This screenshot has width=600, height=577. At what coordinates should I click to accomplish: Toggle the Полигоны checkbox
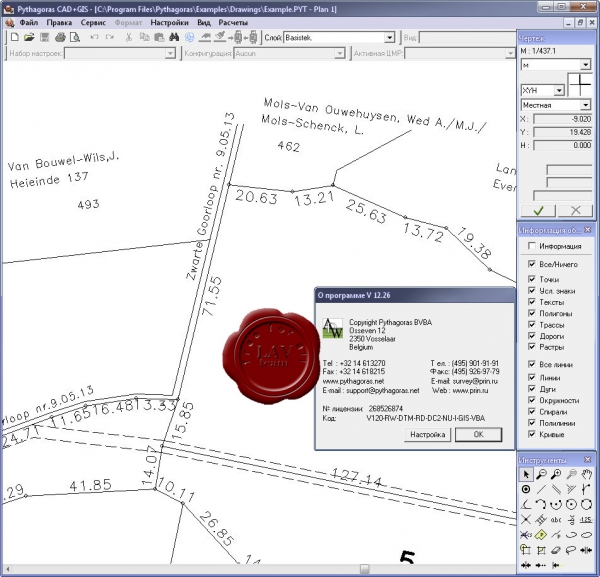[x=532, y=313]
